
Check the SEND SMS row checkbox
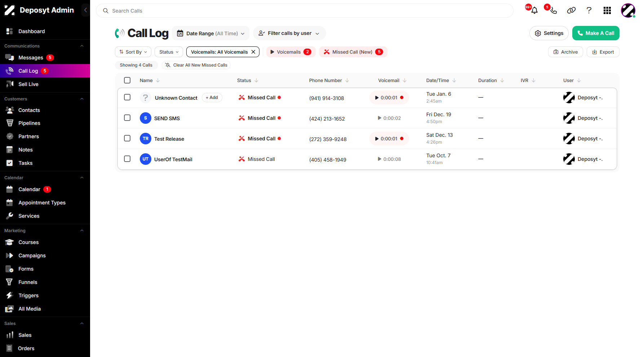point(127,118)
